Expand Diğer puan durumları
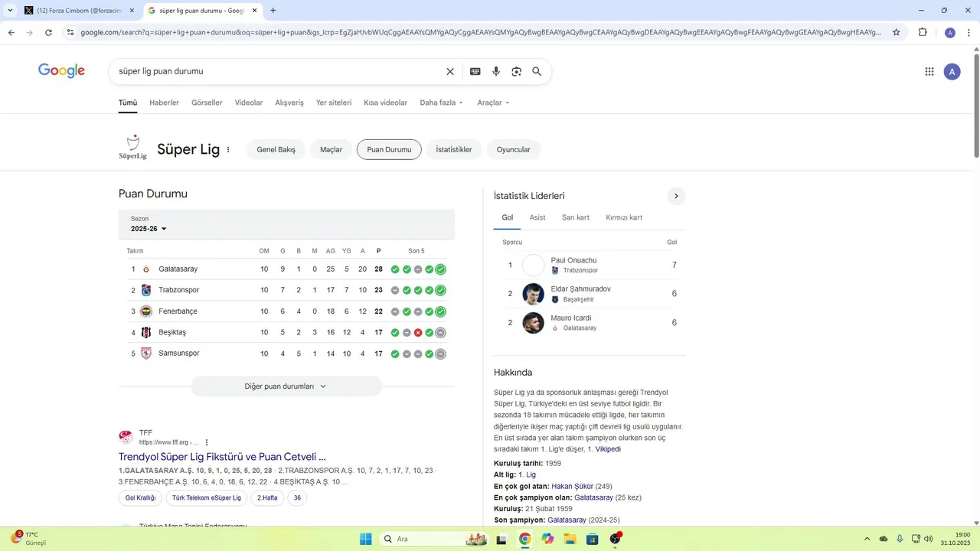Screen dimensions: 980x551 pos(286,386)
